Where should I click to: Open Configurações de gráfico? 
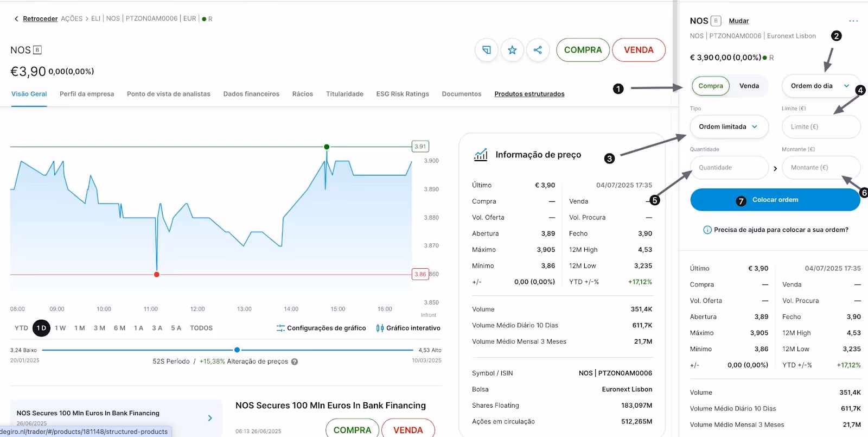click(x=321, y=328)
